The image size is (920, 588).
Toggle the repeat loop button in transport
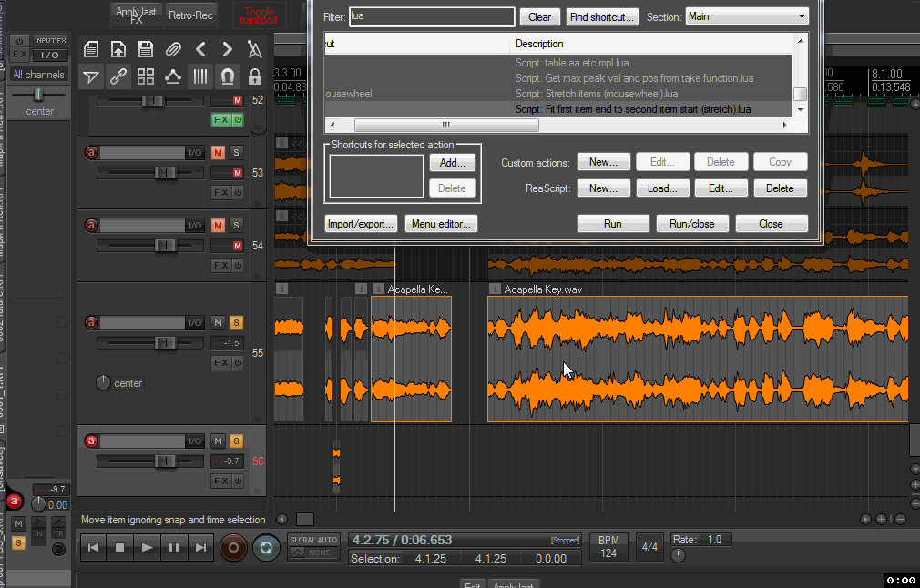coord(266,547)
